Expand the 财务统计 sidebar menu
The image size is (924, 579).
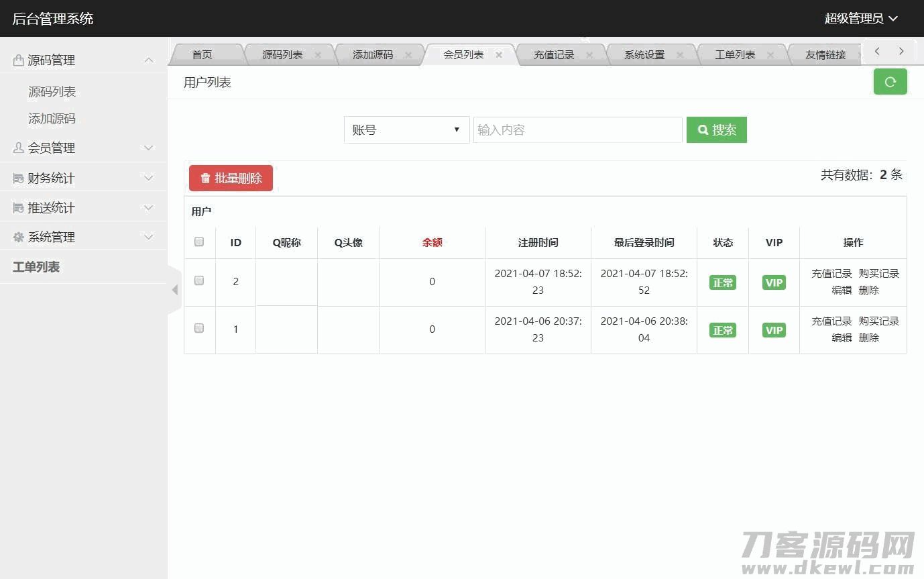[x=84, y=178]
